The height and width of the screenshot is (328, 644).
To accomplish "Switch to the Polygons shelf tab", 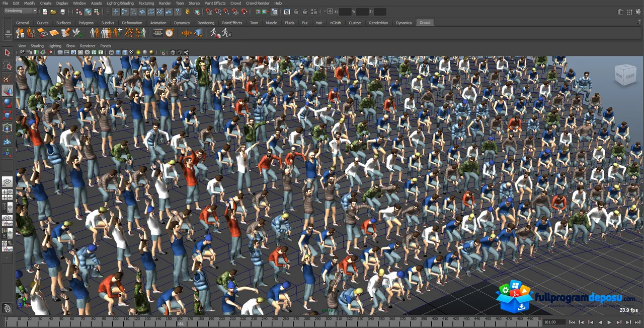I will click(86, 23).
